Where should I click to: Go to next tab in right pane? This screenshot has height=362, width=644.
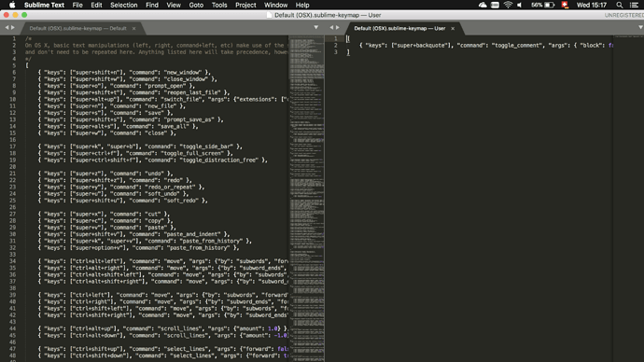tap(338, 27)
